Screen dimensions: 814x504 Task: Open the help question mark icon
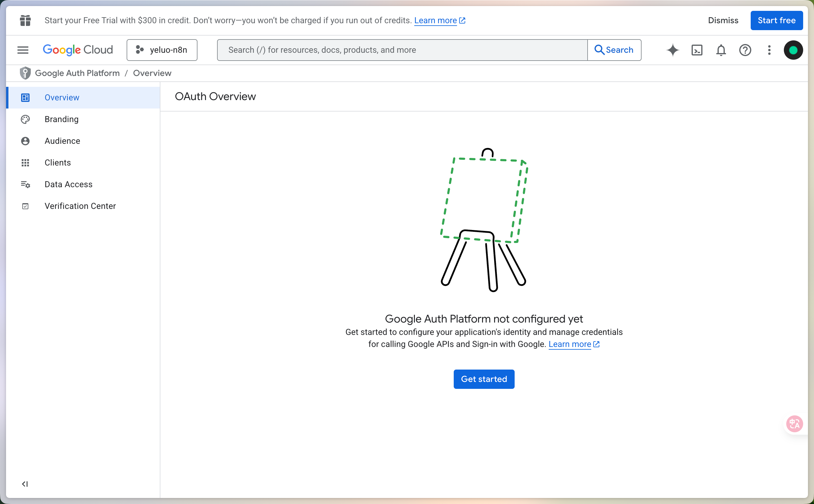[745, 50]
